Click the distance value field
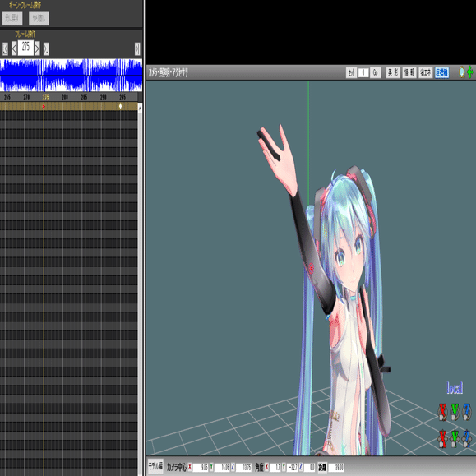This screenshot has height=476, width=476. point(336,468)
